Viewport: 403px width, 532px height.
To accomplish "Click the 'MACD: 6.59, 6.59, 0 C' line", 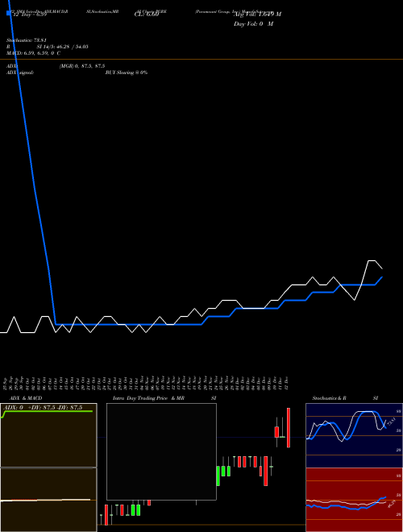I will (x=34, y=53).
